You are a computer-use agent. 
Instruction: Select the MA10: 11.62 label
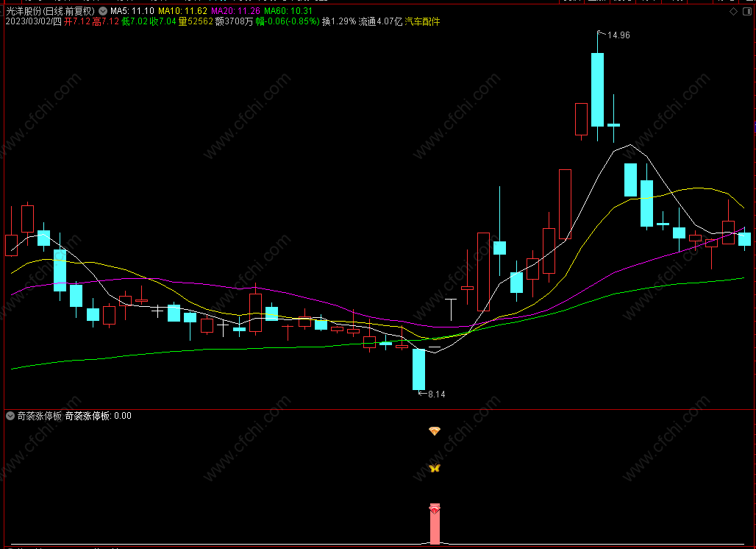pyautogui.click(x=182, y=10)
